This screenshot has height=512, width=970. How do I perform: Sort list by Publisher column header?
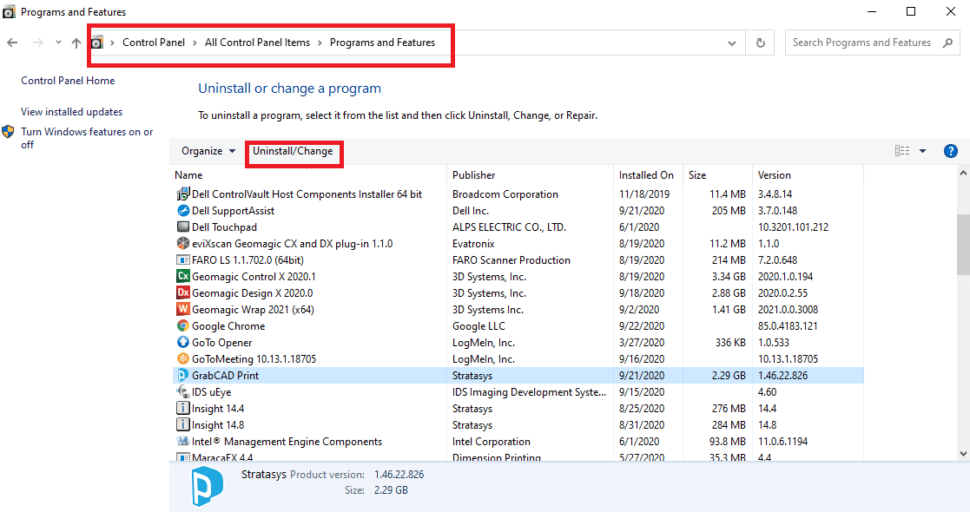pos(474,175)
